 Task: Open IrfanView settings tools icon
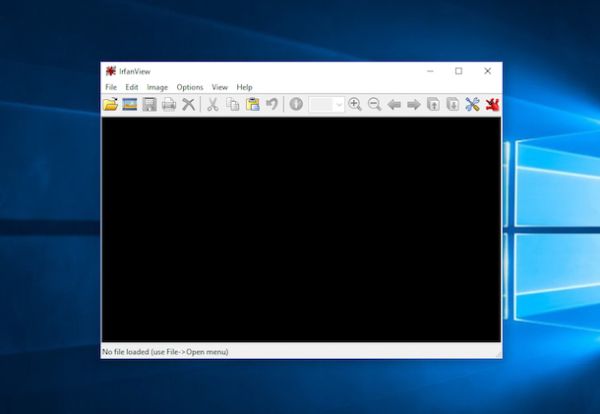point(472,104)
